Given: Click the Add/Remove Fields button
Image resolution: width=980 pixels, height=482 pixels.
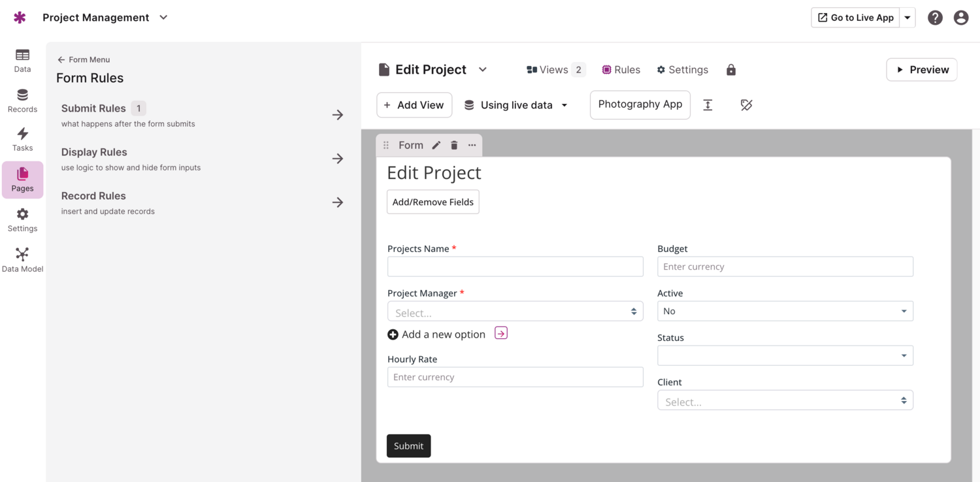Looking at the screenshot, I should 433,202.
